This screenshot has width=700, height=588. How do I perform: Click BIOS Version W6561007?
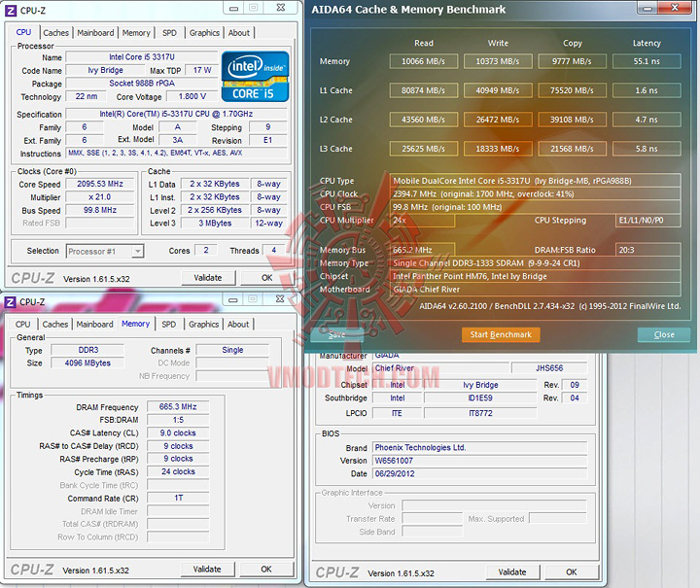(x=480, y=461)
